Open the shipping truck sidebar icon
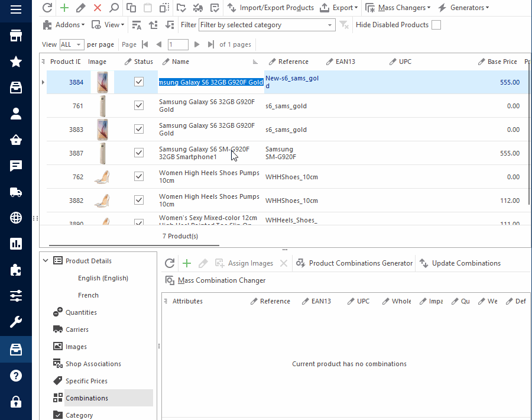The width and height of the screenshot is (532, 420). click(x=15, y=192)
